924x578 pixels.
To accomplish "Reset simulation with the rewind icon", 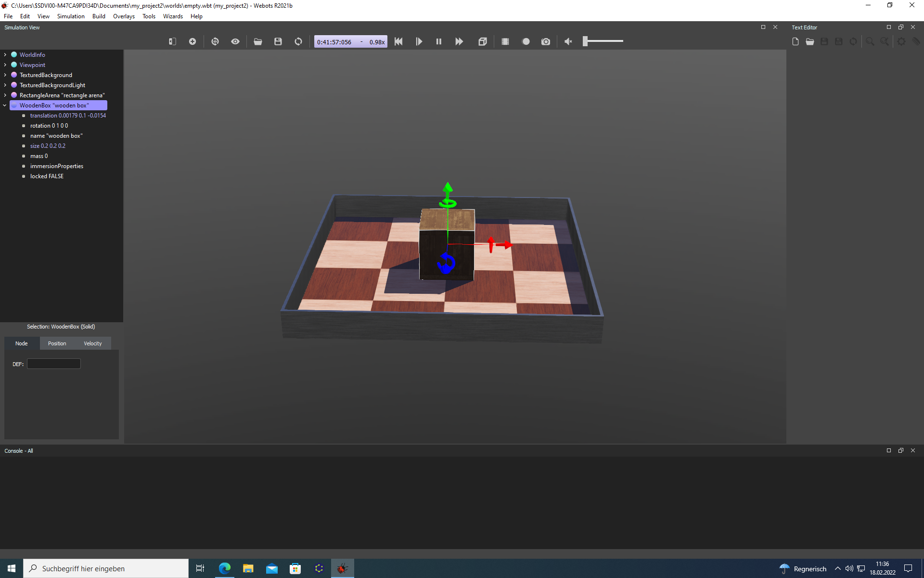I will 398,42.
